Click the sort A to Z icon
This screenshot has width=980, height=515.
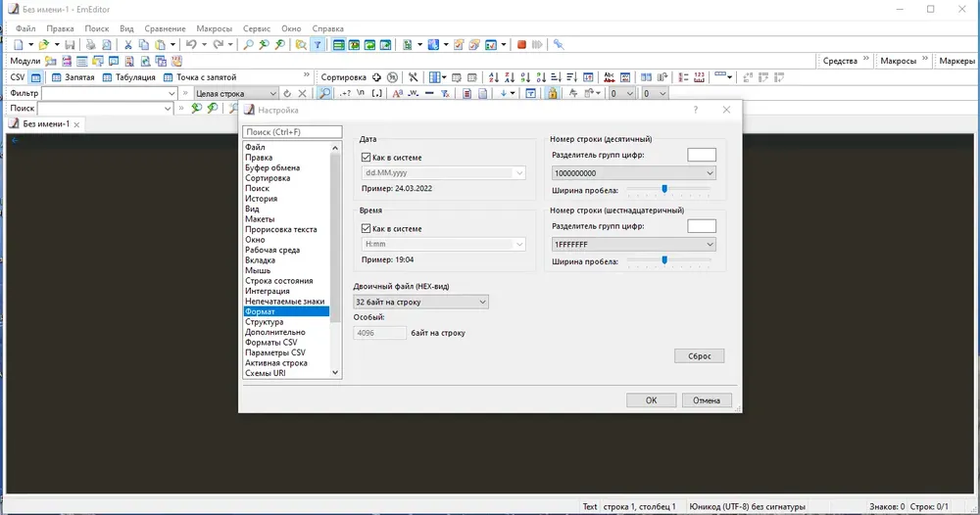click(494, 77)
